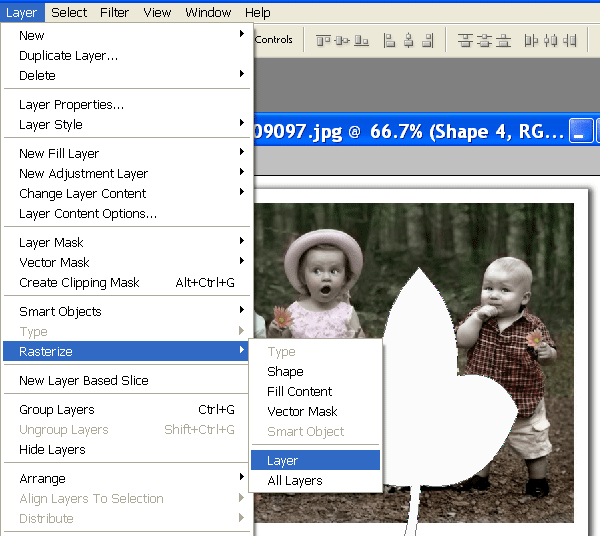This screenshot has height=536, width=600.
Task: Choose Duplicate Layer… from the menu
Action: point(126,55)
